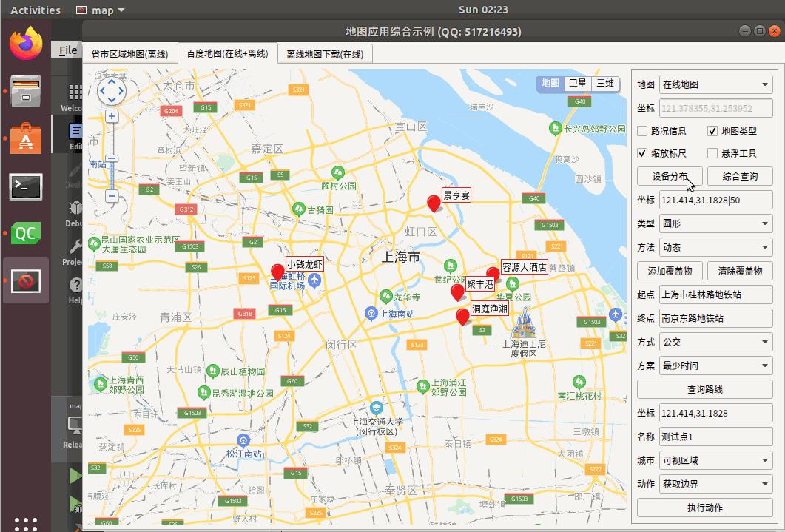Image resolution: width=785 pixels, height=532 pixels.
Task: Click the zoom-in plus icon on the map
Action: coord(112,116)
